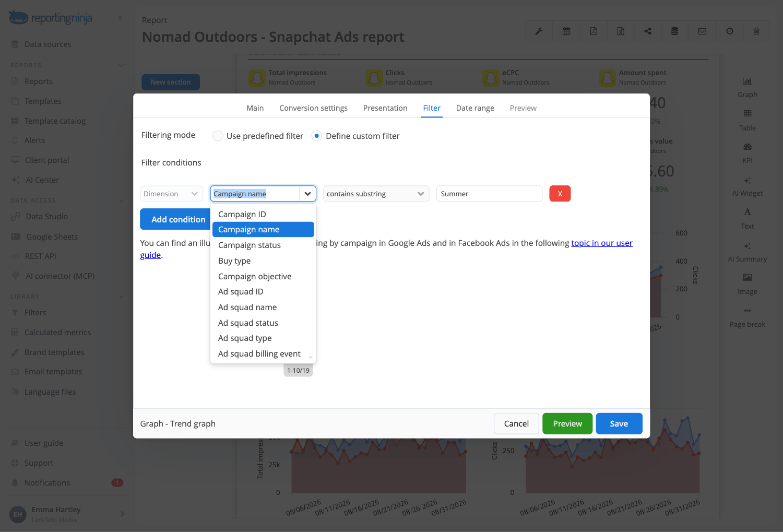783x532 pixels.
Task: Delete the report with trash icon
Action: coord(756,31)
